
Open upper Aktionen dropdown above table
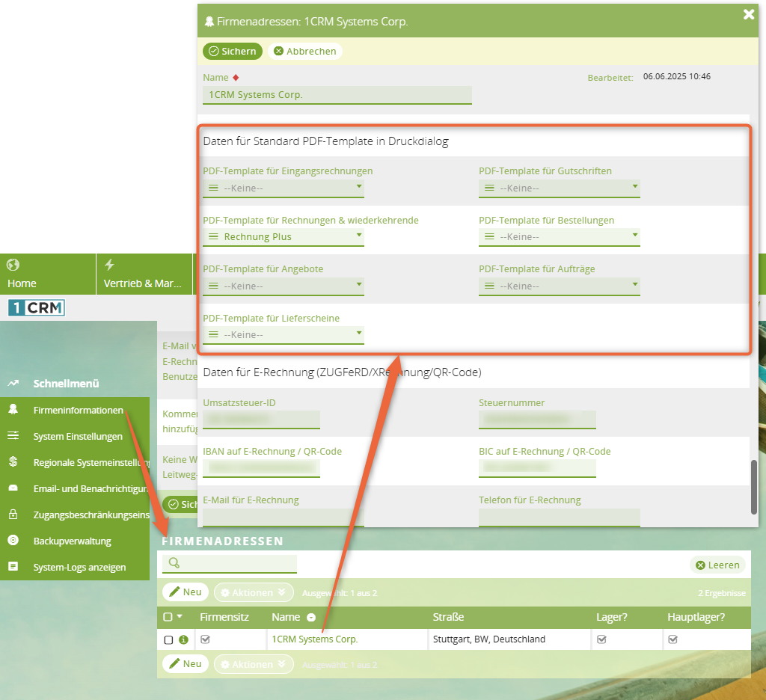254,592
